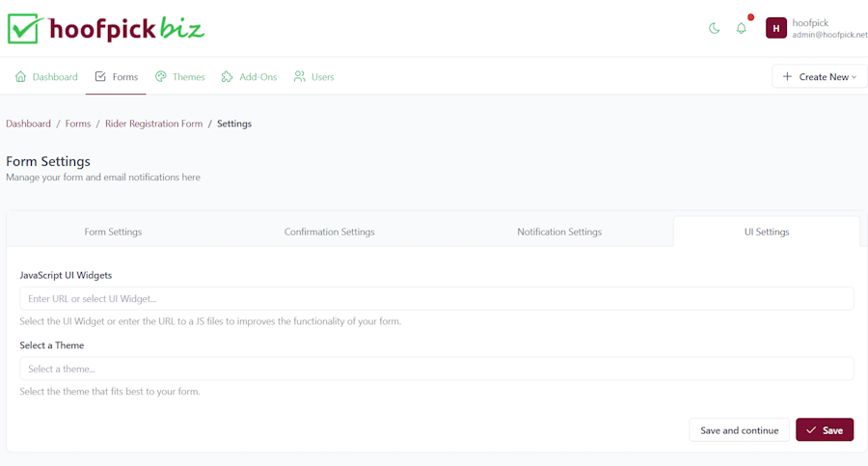Click the Add-Ons puzzle icon
This screenshot has width=868, height=466.
tap(227, 76)
